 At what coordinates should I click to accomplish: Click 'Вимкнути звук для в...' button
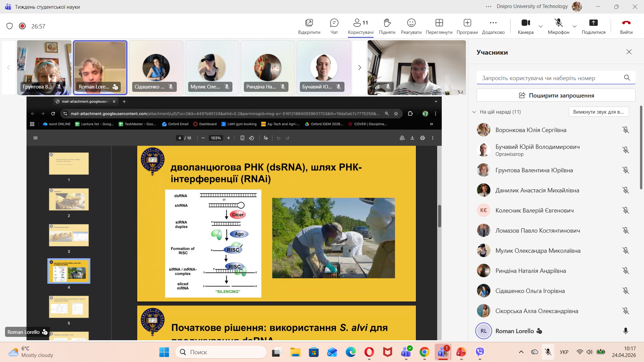click(x=598, y=112)
